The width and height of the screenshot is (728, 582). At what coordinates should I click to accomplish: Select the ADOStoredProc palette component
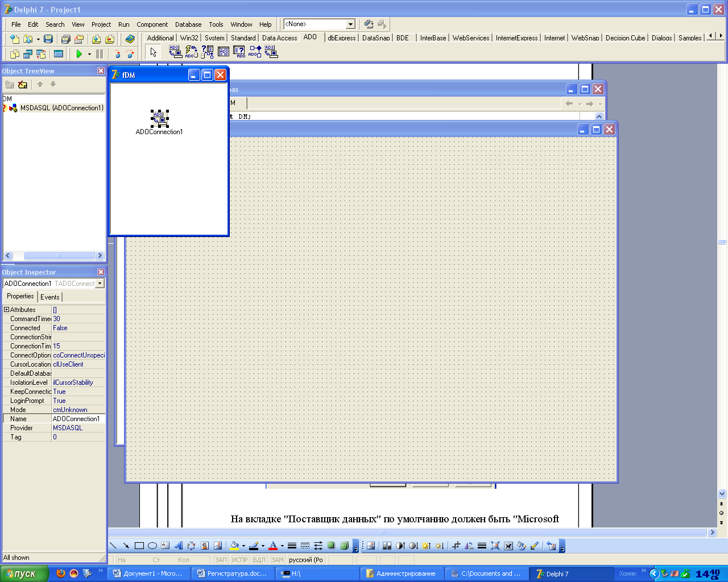point(255,52)
